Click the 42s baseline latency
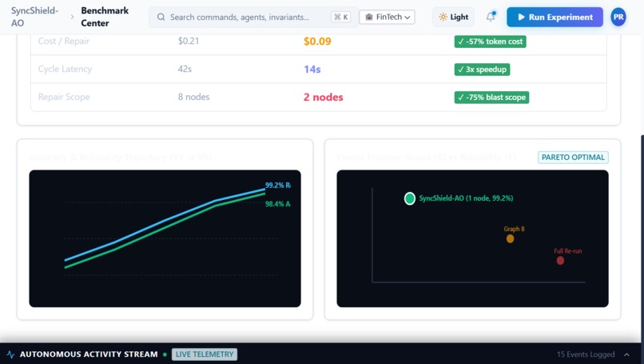 coord(185,69)
